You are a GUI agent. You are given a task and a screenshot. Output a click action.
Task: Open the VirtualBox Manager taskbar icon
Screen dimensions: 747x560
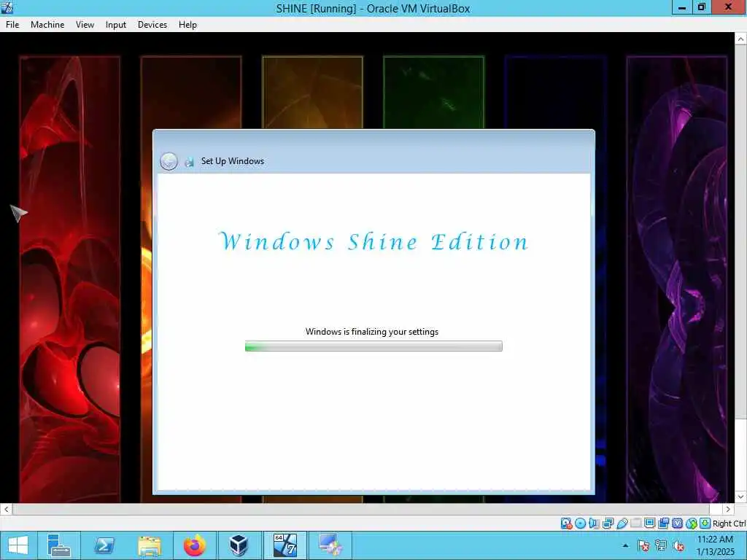(239, 545)
